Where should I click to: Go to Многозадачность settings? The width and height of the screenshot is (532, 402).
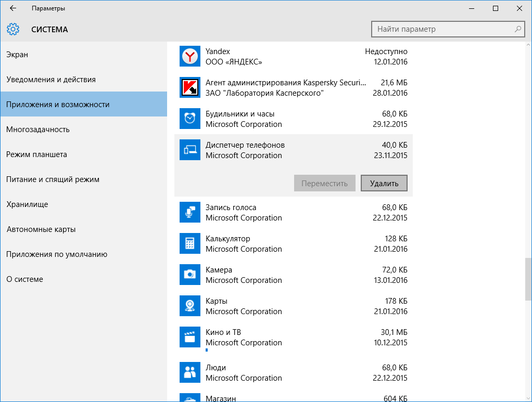point(84,129)
